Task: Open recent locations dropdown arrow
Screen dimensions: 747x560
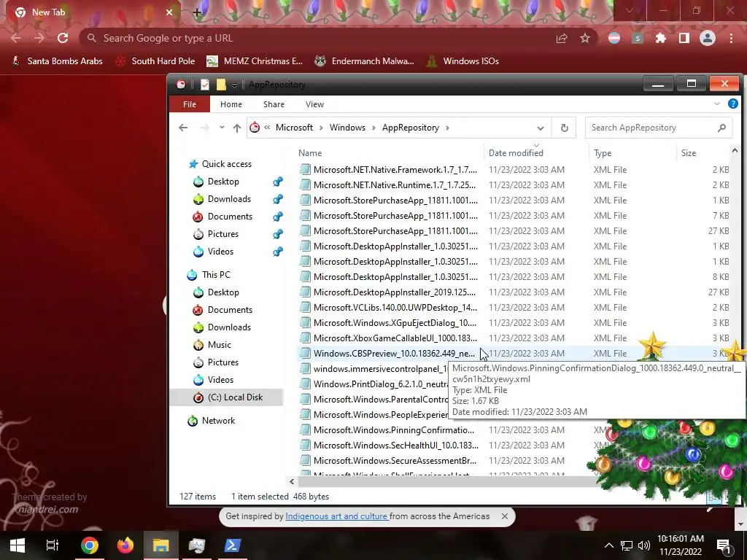Action: [x=222, y=128]
